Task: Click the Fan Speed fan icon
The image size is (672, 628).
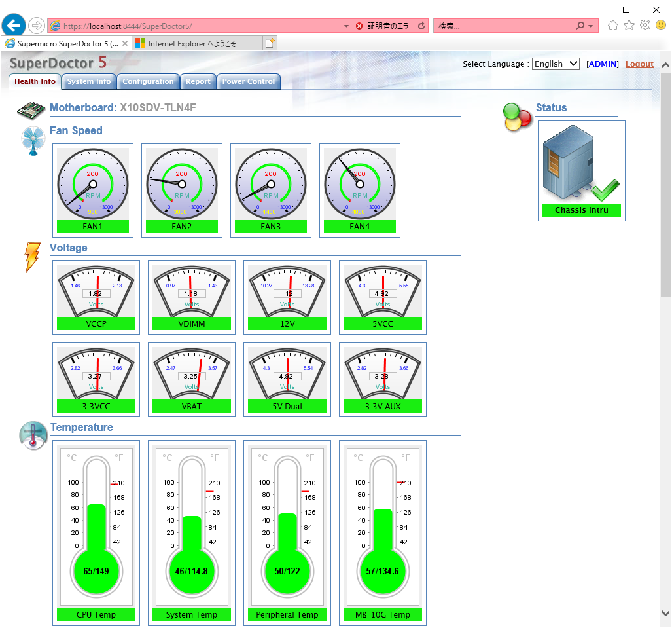Action: (33, 141)
